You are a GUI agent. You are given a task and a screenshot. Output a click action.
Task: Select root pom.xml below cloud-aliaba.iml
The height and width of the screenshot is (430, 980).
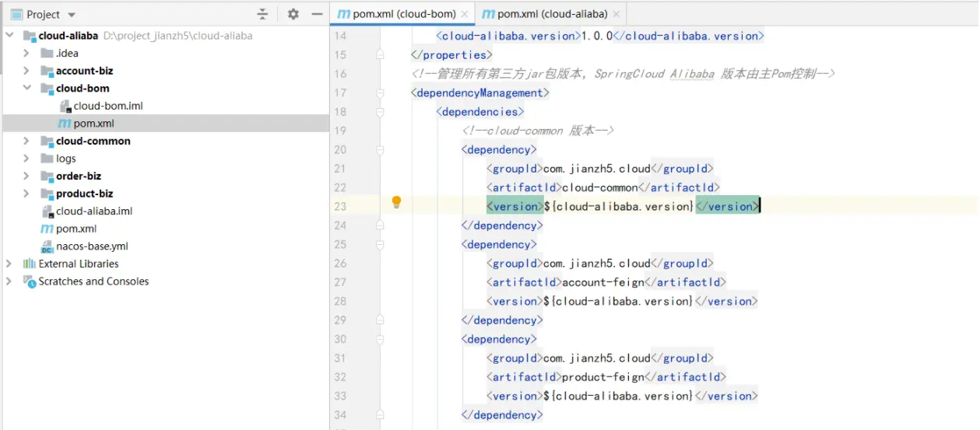[x=76, y=229]
